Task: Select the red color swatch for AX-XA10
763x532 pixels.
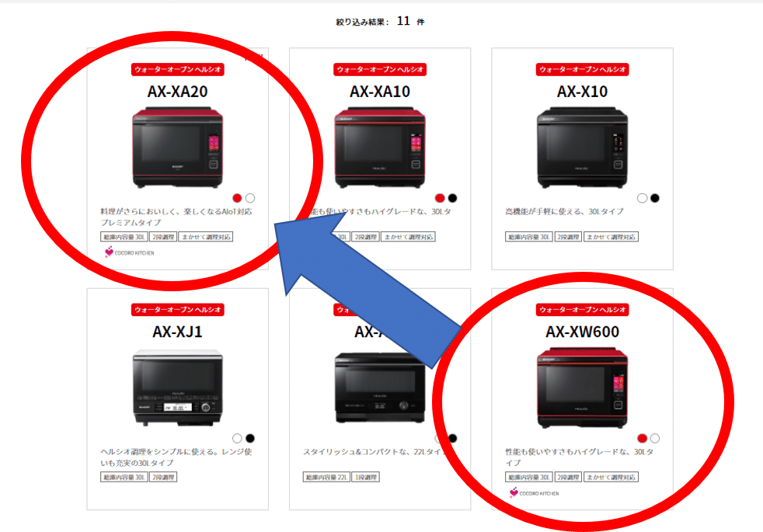Action: 440,198
